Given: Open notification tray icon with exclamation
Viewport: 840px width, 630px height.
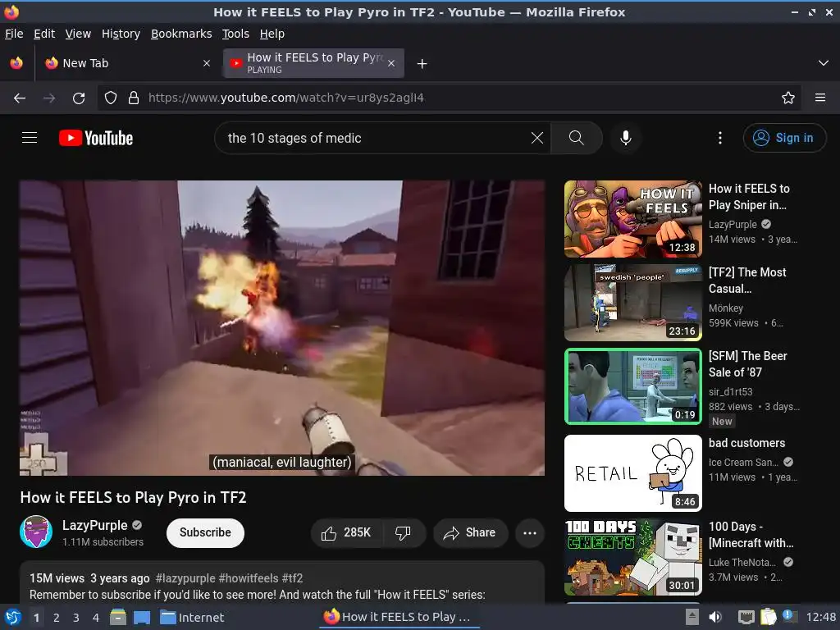Looking at the screenshot, I should [x=790, y=616].
